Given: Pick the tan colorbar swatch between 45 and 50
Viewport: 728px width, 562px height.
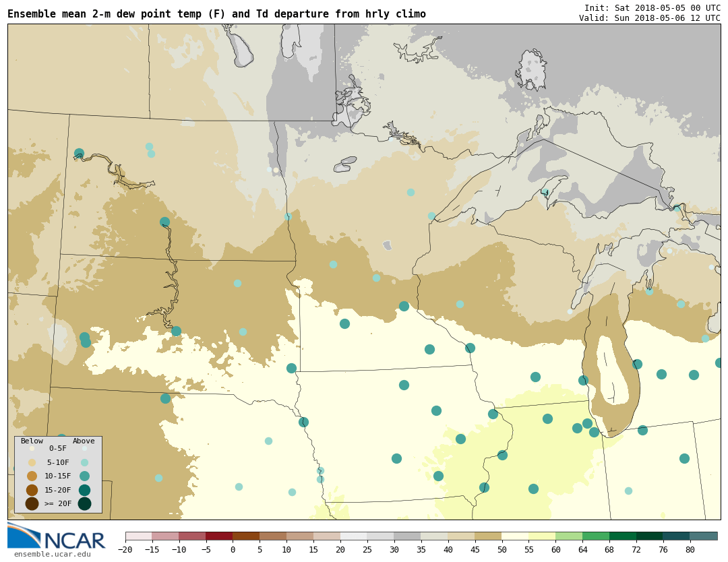Looking at the screenshot, I should 488,536.
